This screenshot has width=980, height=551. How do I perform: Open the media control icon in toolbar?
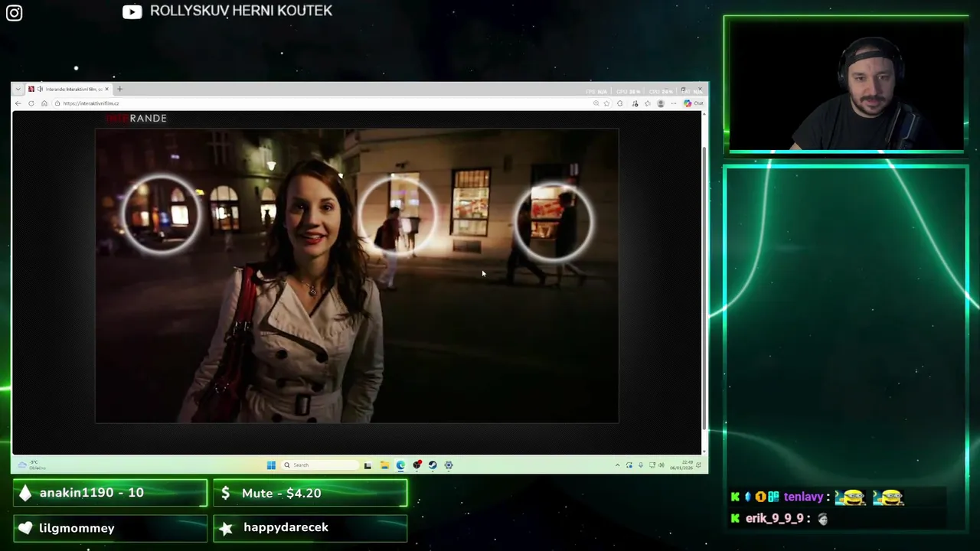pyautogui.click(x=635, y=103)
